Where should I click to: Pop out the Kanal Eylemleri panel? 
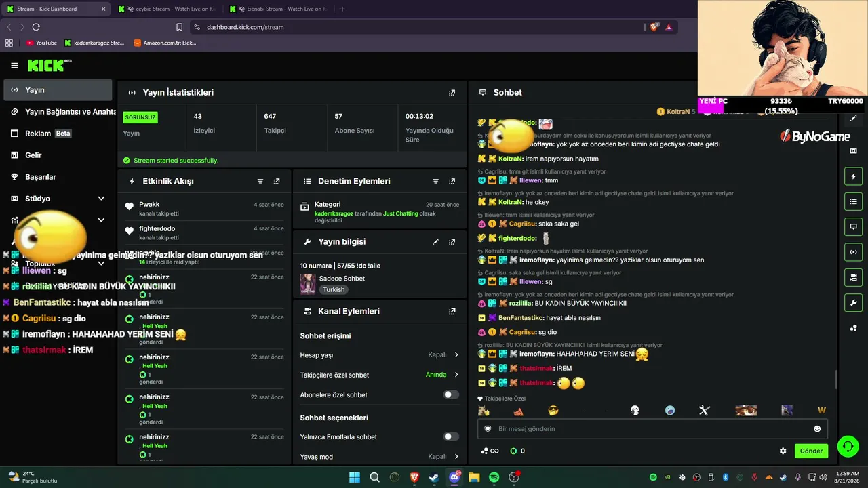click(452, 312)
